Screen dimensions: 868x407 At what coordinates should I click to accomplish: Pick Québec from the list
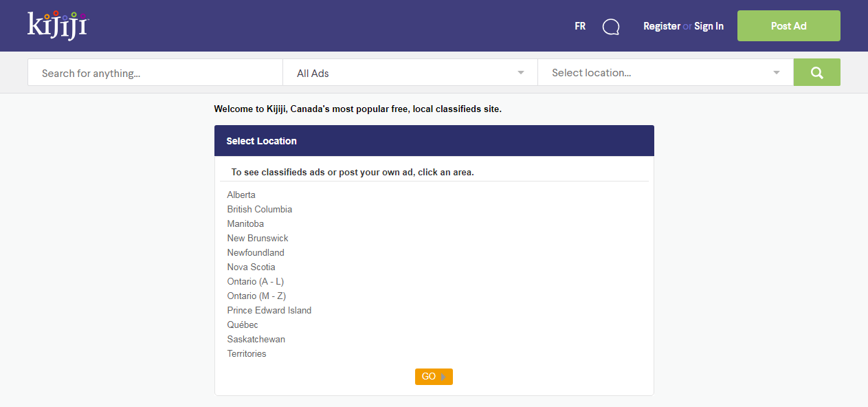[243, 324]
